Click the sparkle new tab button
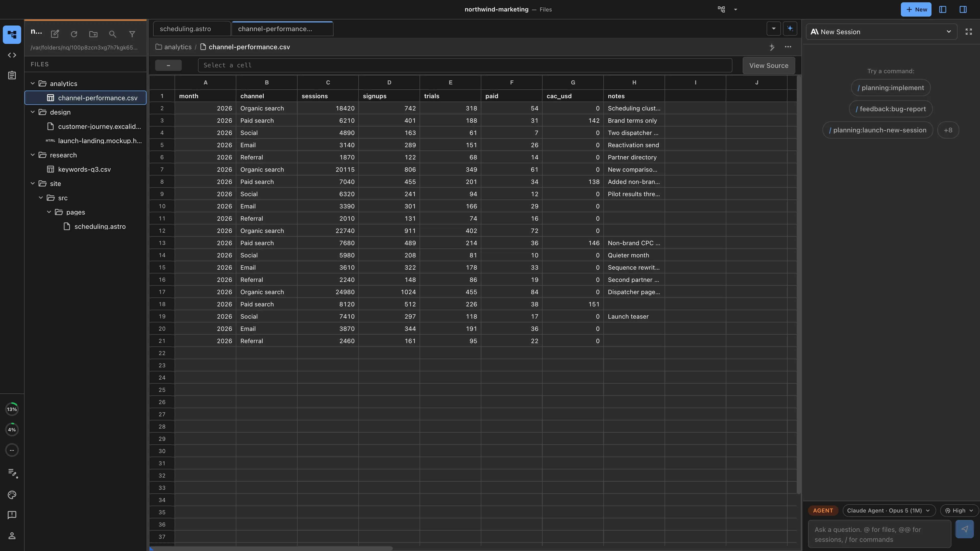The height and width of the screenshot is (551, 980). (x=790, y=29)
